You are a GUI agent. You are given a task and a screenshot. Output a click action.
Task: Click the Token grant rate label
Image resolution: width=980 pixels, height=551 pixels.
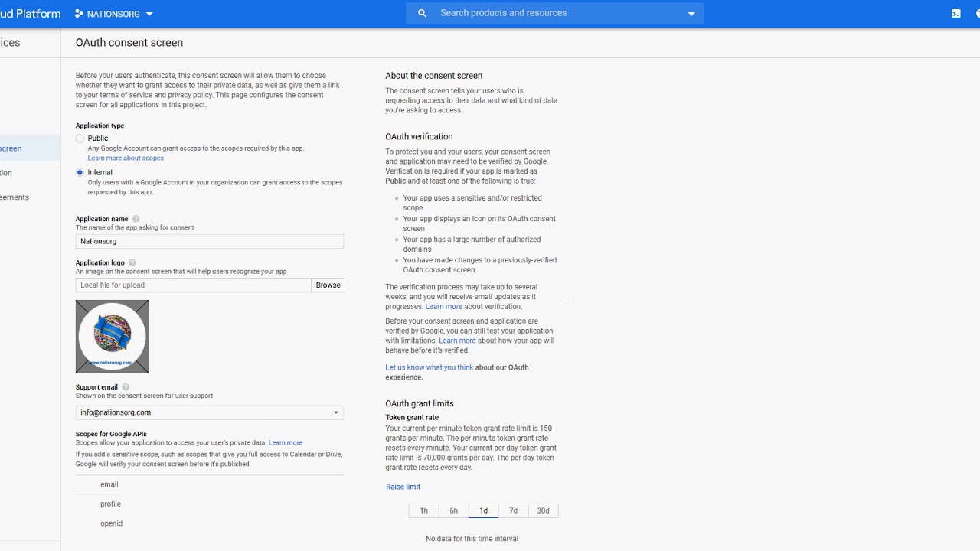pyautogui.click(x=412, y=418)
